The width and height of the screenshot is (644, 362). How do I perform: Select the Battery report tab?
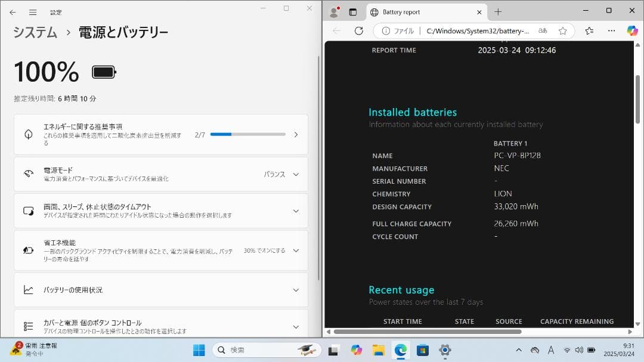417,11
